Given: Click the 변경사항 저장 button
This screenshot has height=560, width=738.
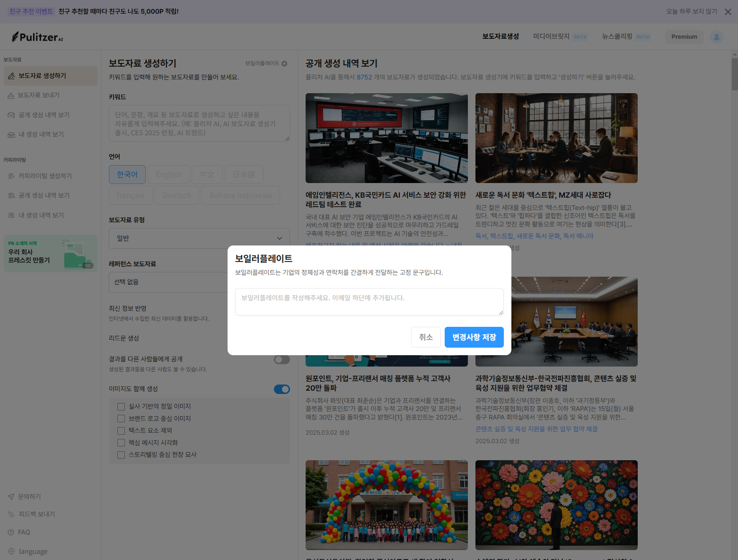Looking at the screenshot, I should [474, 337].
